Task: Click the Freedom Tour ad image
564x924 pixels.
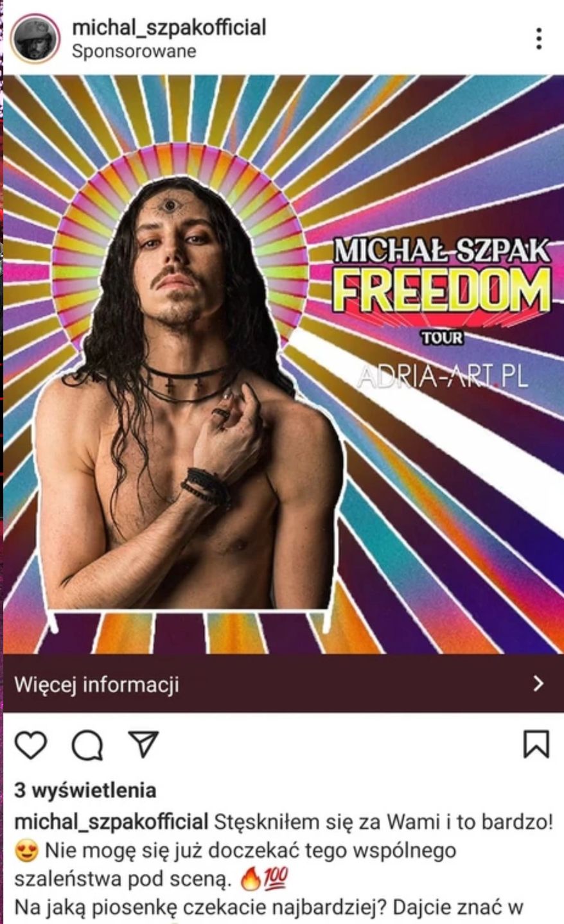Action: (x=283, y=364)
